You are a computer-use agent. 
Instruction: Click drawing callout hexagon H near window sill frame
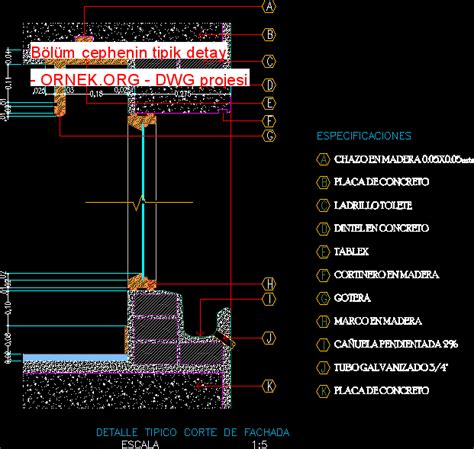tap(269, 284)
